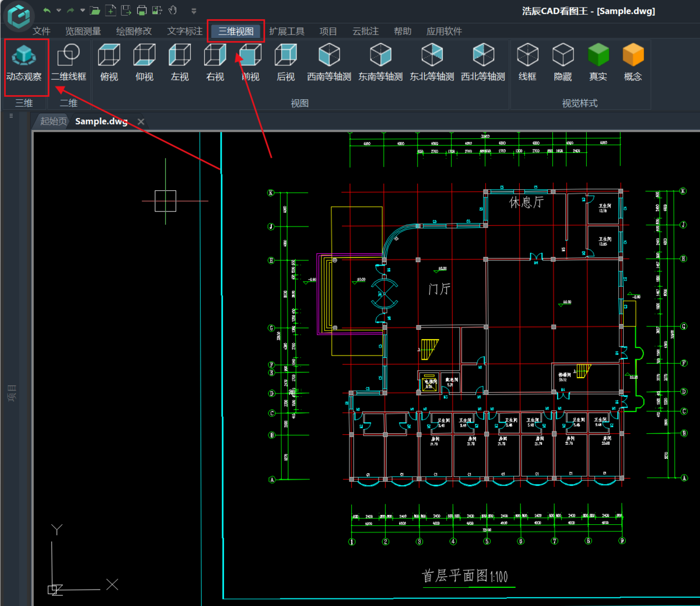
Task: Open the undo history dropdown arrow
Action: pyautogui.click(x=58, y=11)
